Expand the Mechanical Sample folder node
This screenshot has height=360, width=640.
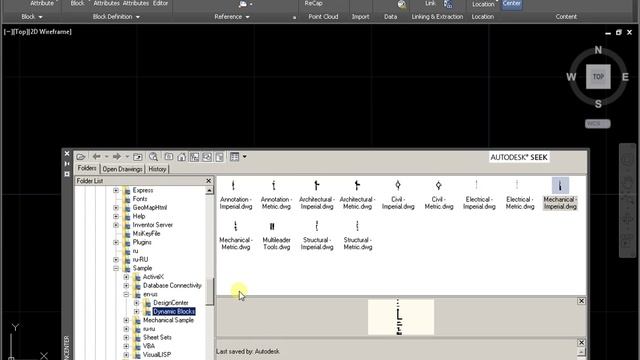pyautogui.click(x=126, y=320)
